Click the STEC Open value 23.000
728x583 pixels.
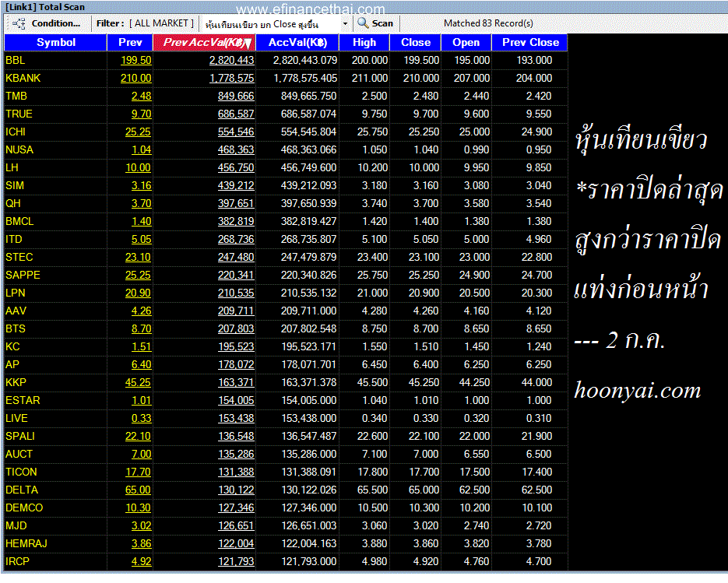click(474, 257)
